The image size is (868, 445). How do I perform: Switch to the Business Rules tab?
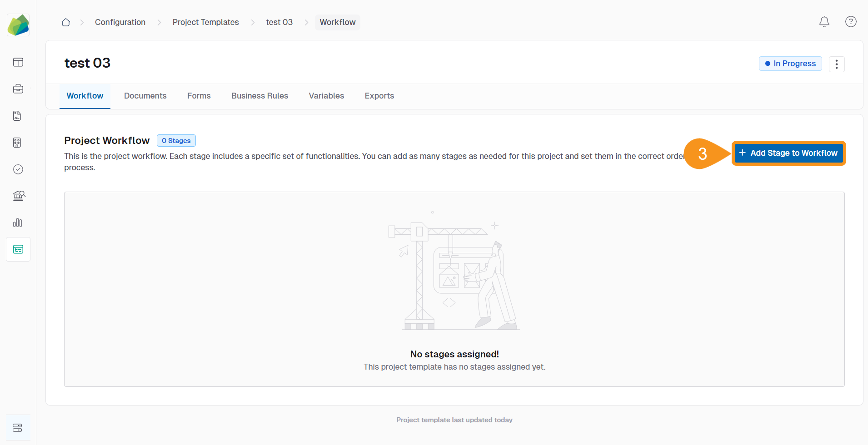coord(259,96)
